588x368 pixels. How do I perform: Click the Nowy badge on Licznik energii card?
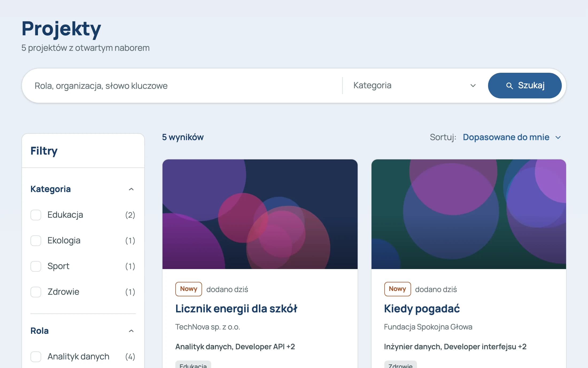point(189,289)
